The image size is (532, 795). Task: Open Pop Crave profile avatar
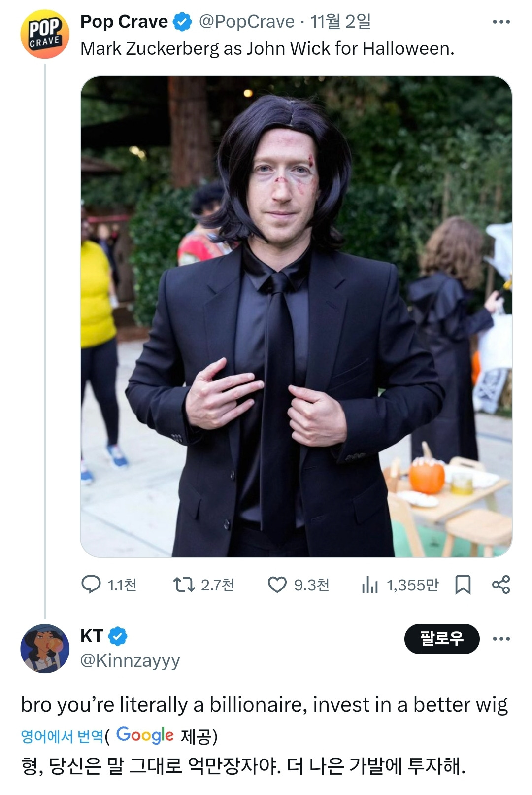click(45, 34)
